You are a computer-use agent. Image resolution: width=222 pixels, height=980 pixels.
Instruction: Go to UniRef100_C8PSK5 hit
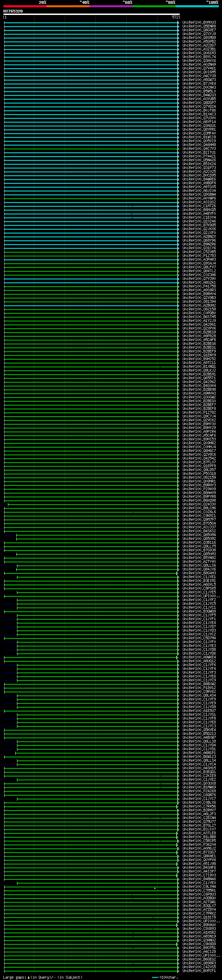pos(199,588)
